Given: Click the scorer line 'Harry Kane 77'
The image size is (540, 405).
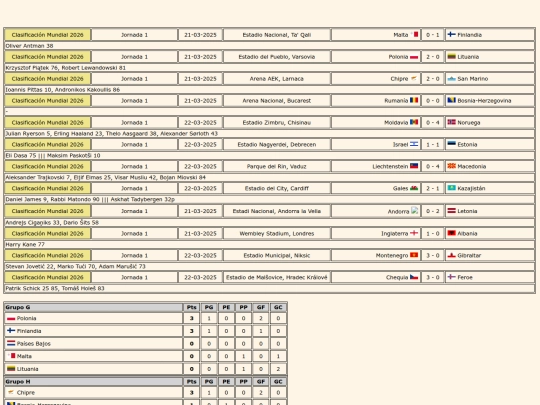Looking at the screenshot, I should tap(25, 245).
